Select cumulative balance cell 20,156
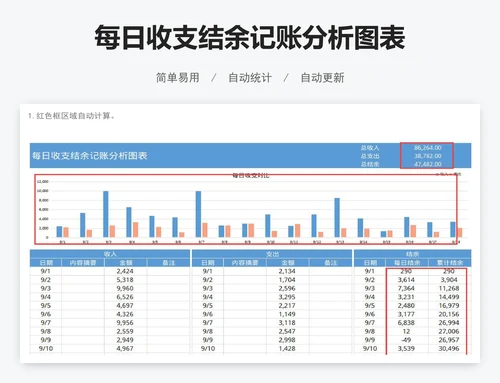 tap(449, 314)
